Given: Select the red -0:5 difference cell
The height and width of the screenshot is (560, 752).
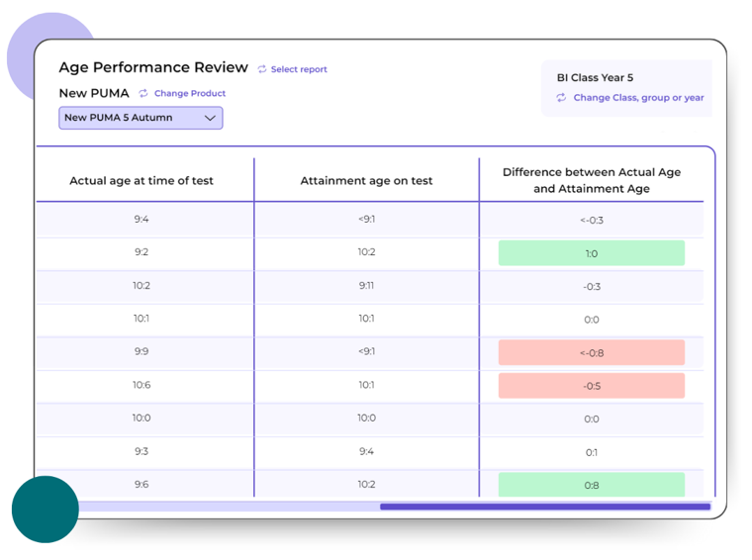Looking at the screenshot, I should pyautogui.click(x=592, y=386).
